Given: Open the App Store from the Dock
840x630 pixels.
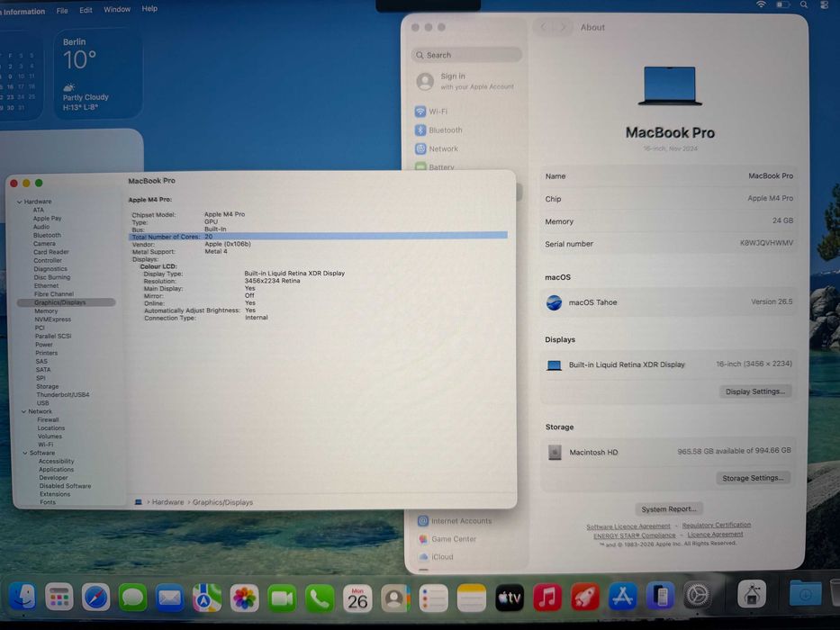Looking at the screenshot, I should pyautogui.click(x=622, y=596).
